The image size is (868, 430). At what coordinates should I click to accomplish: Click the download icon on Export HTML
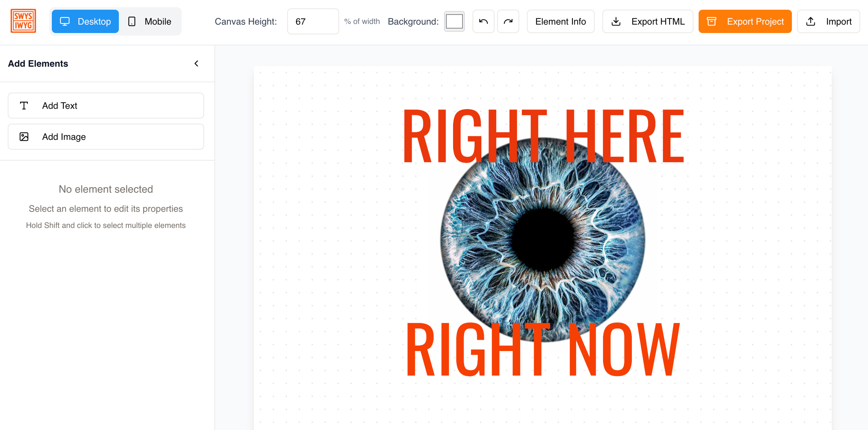pyautogui.click(x=616, y=22)
